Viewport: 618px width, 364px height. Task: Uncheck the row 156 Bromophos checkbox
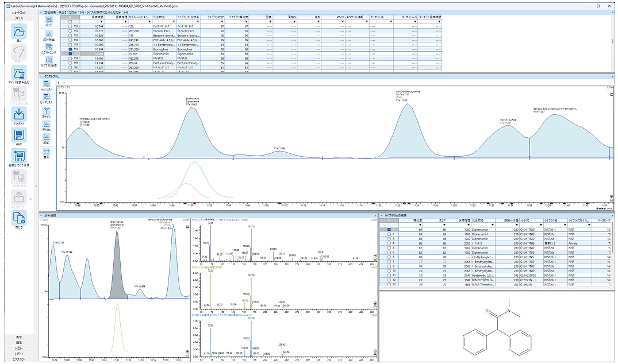point(70,49)
